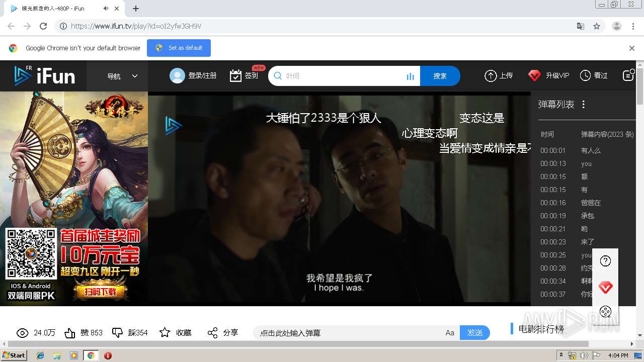Screen dimensions: 644x362
Task: Select danmaku entry 来了
Action: (x=588, y=242)
